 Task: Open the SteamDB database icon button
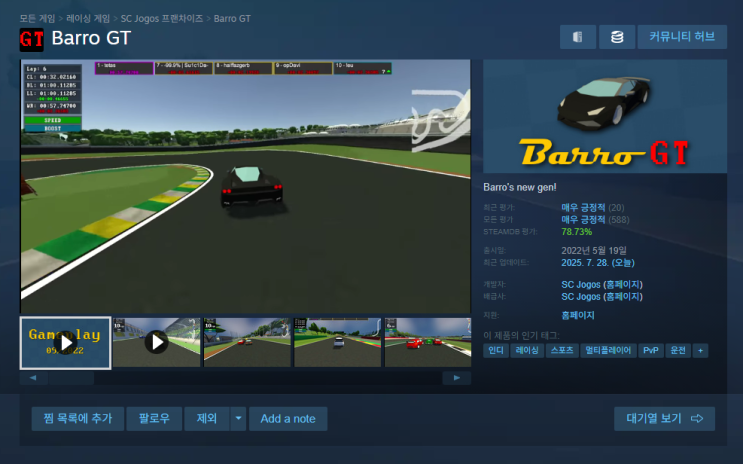616,37
